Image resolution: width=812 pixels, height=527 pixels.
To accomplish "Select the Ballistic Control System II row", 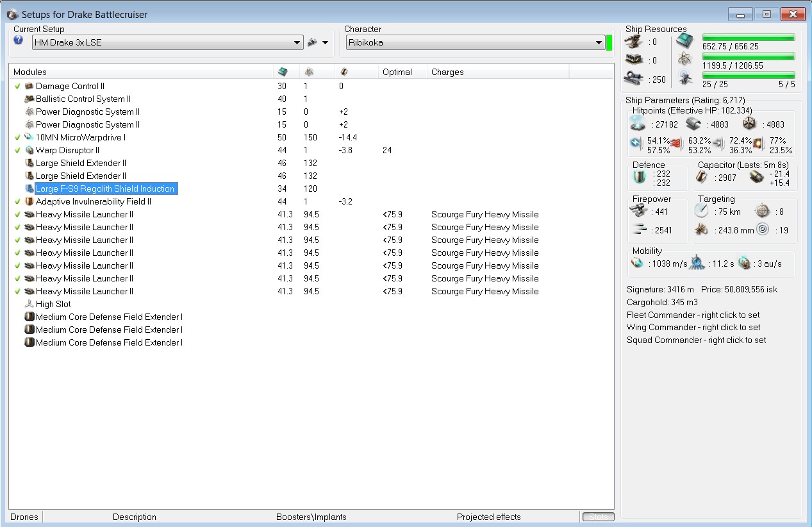I will 311,99.
